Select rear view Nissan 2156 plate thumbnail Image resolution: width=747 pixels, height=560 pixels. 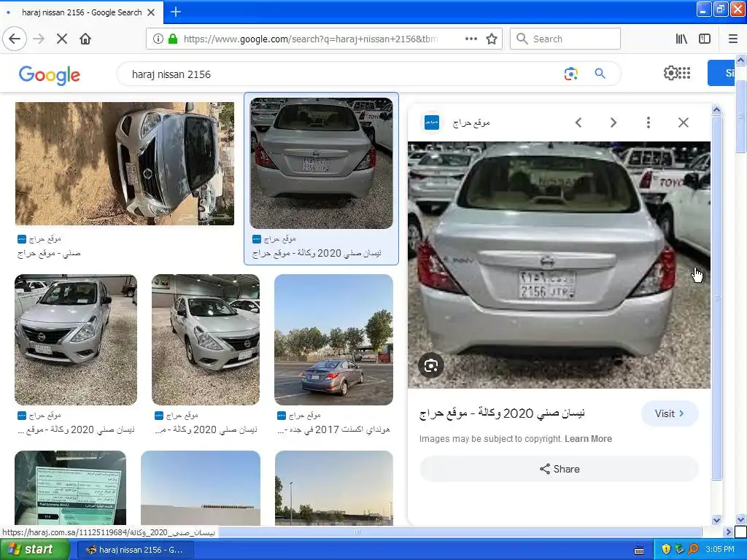322,163
